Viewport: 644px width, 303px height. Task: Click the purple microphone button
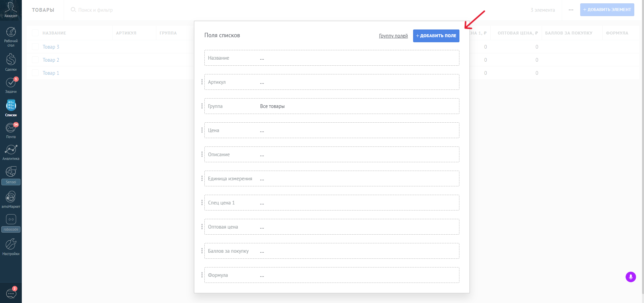(x=631, y=277)
